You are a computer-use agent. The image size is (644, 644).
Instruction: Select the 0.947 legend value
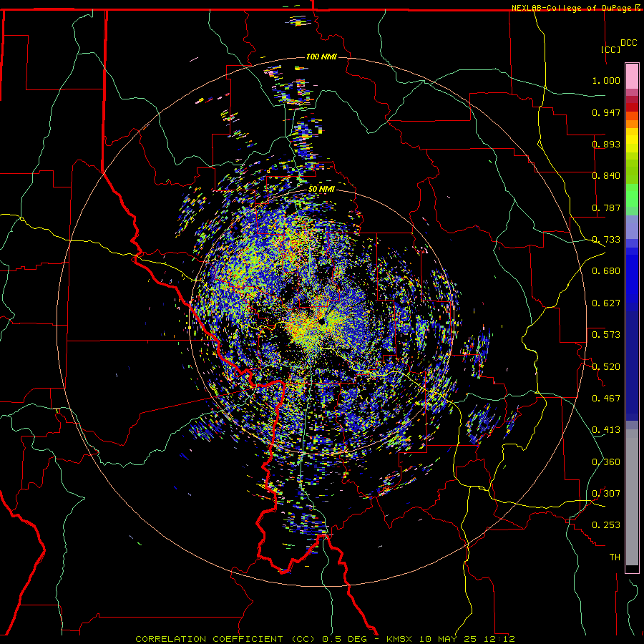pyautogui.click(x=606, y=112)
